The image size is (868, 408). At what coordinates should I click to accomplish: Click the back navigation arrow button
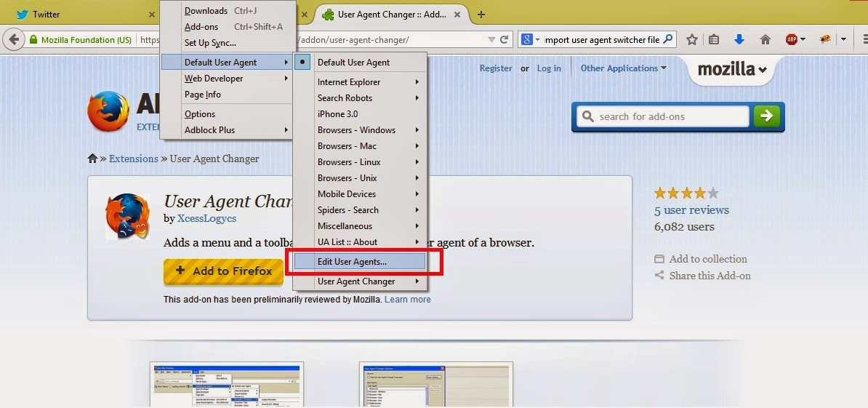click(x=15, y=39)
